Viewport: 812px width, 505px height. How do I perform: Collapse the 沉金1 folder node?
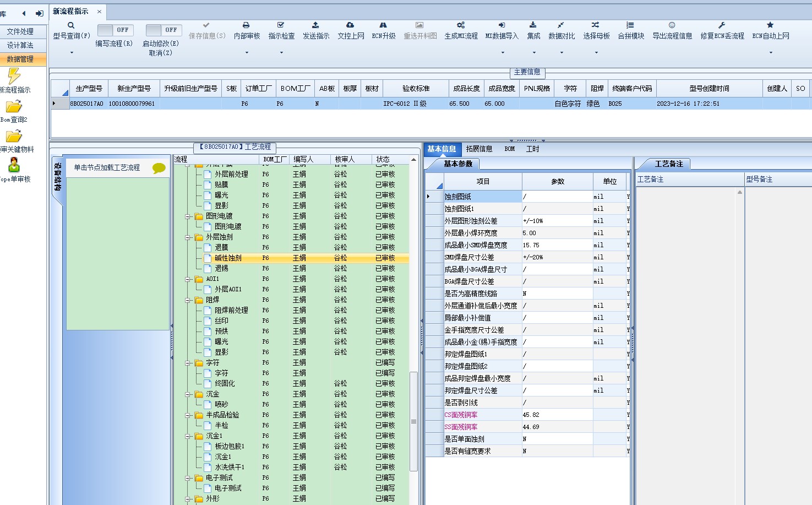[x=188, y=436]
